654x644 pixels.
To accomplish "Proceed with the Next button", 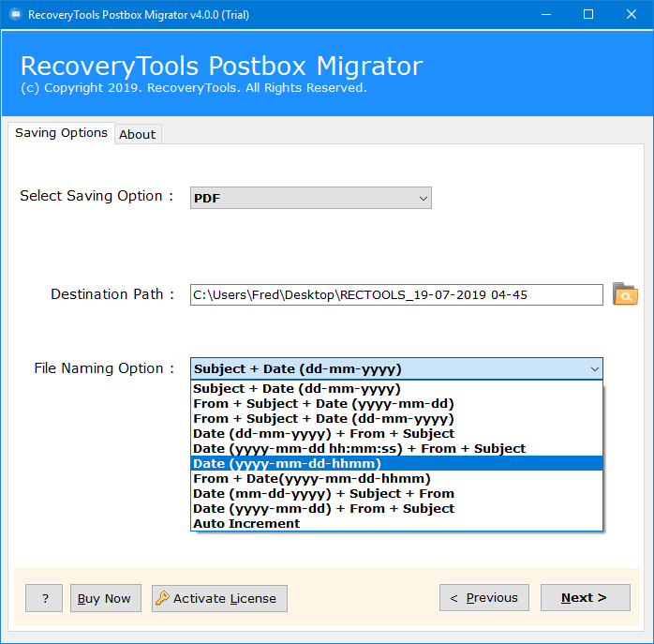I will coord(586,598).
